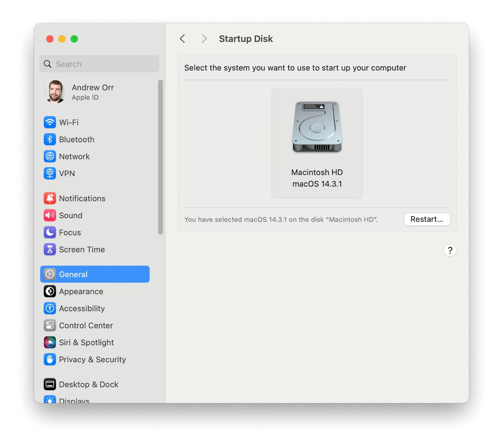
Task: Open Screen Time settings
Action: pyautogui.click(x=50, y=249)
